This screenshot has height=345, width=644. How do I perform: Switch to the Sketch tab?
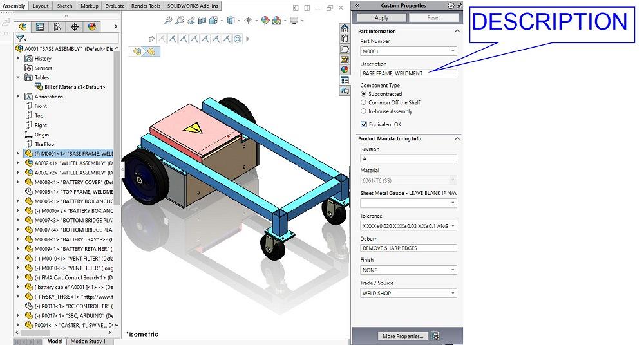[x=64, y=6]
